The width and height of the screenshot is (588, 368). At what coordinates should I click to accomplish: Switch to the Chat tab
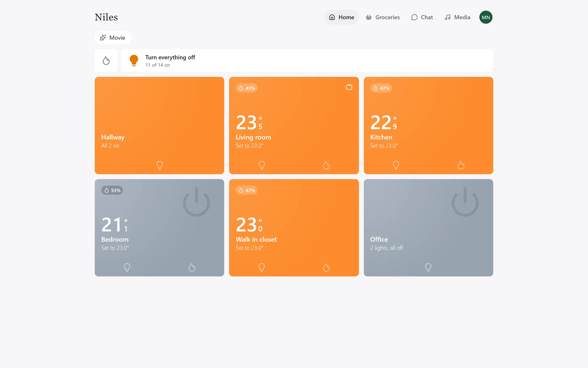[422, 17]
